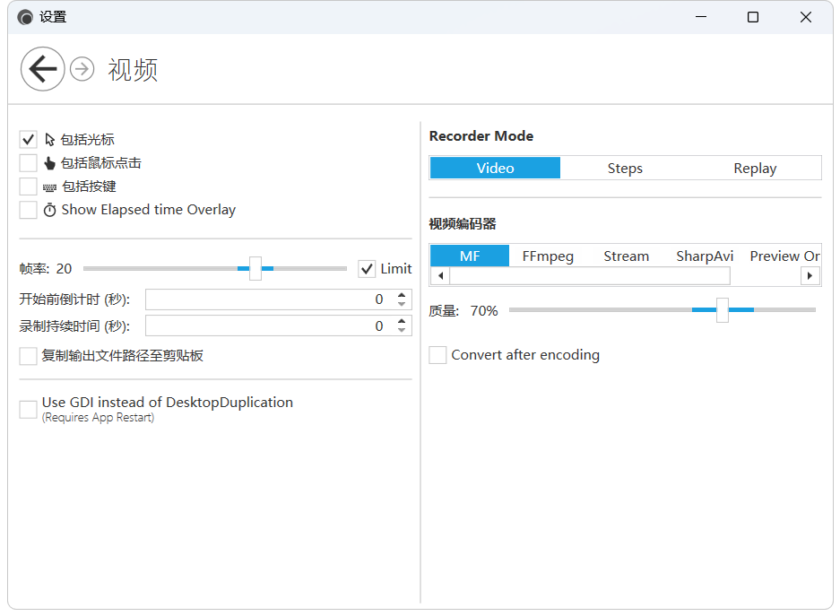Select the Replay recorder mode

(755, 169)
